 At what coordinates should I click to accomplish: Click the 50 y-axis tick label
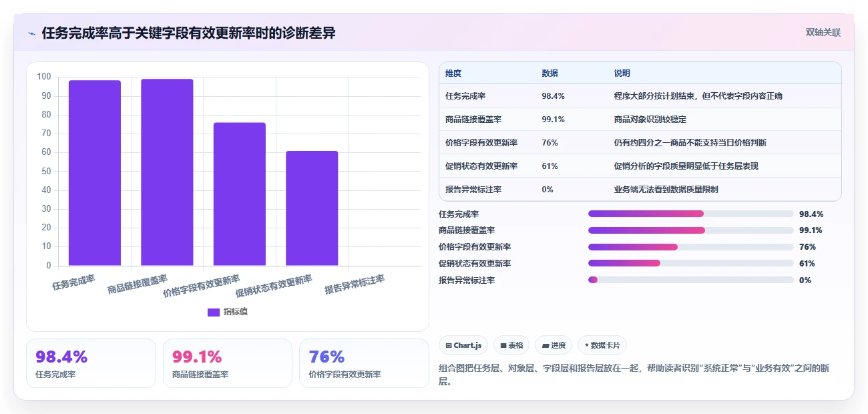tap(46, 171)
